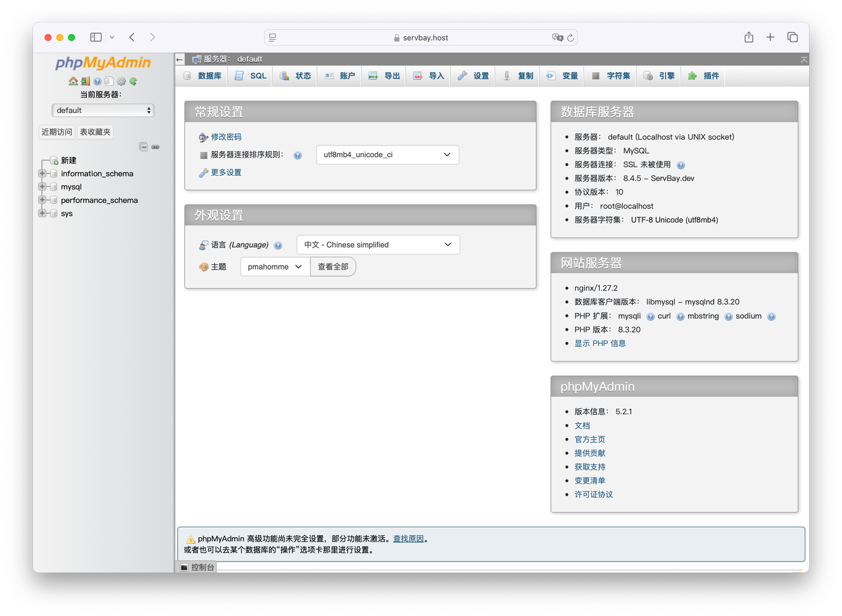Click 许可证协议 link
This screenshot has width=842, height=616.
(x=594, y=494)
